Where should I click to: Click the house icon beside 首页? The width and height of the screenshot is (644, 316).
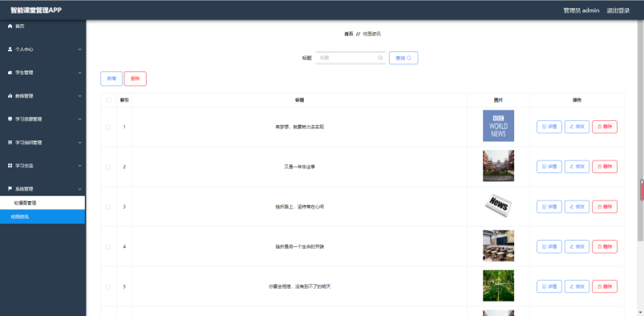click(x=10, y=26)
